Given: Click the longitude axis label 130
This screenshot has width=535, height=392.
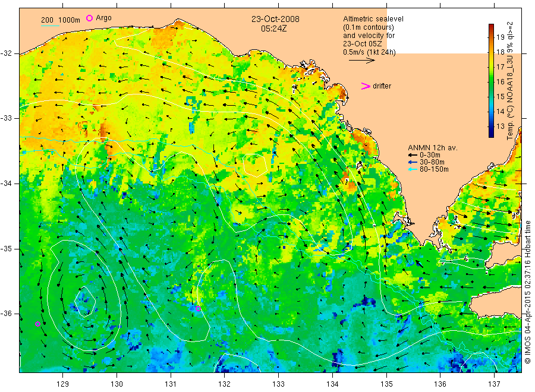Looking at the screenshot, I should [117, 384].
